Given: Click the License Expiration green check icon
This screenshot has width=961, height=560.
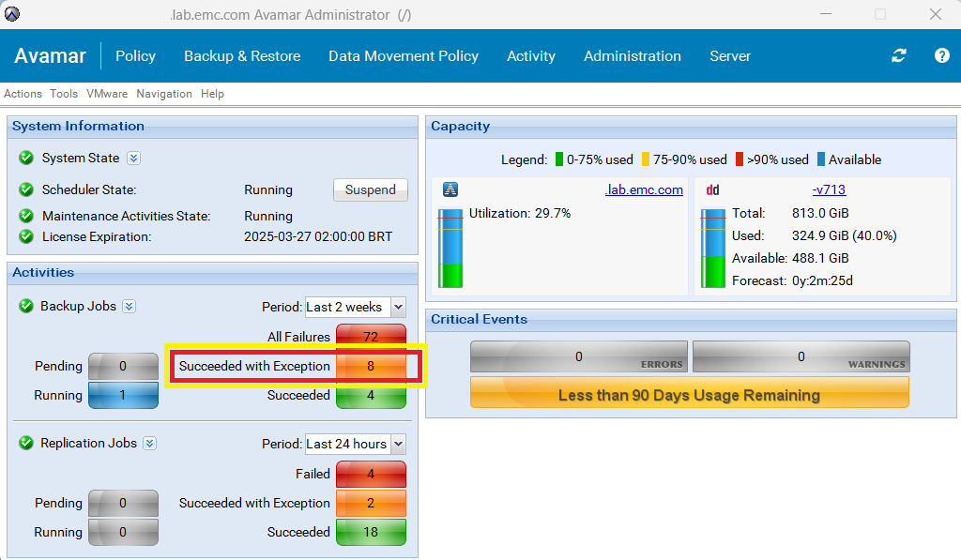Looking at the screenshot, I should click(x=25, y=235).
